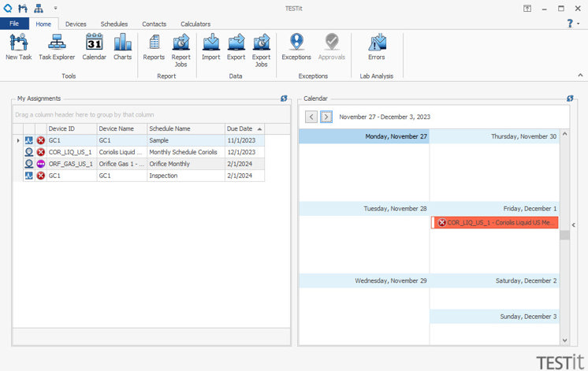Open Report Jobs
This screenshot has height=371, width=588.
(180, 50)
